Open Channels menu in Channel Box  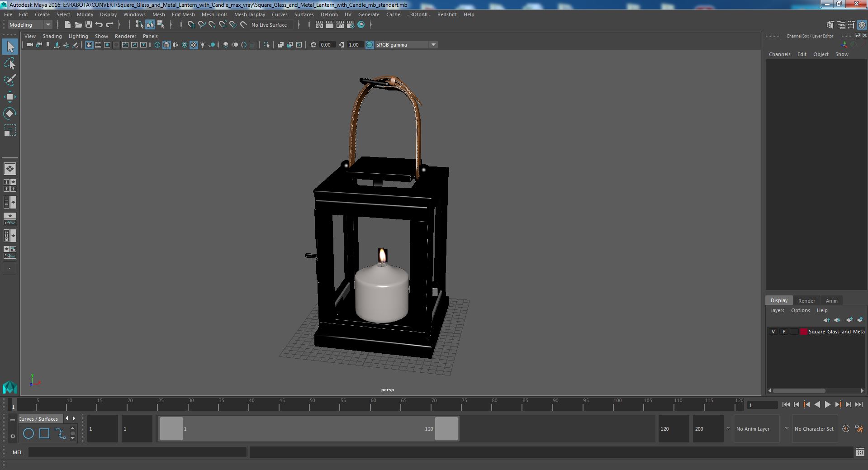[780, 54]
